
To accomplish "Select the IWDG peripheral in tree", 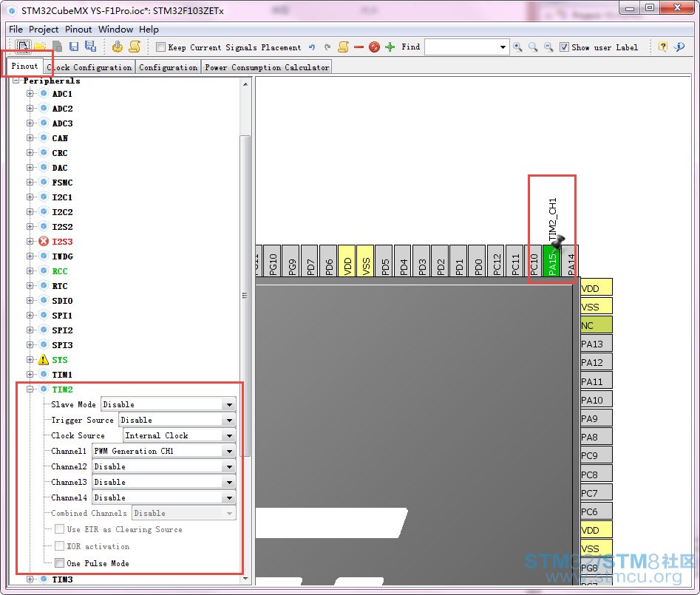I will click(x=62, y=256).
